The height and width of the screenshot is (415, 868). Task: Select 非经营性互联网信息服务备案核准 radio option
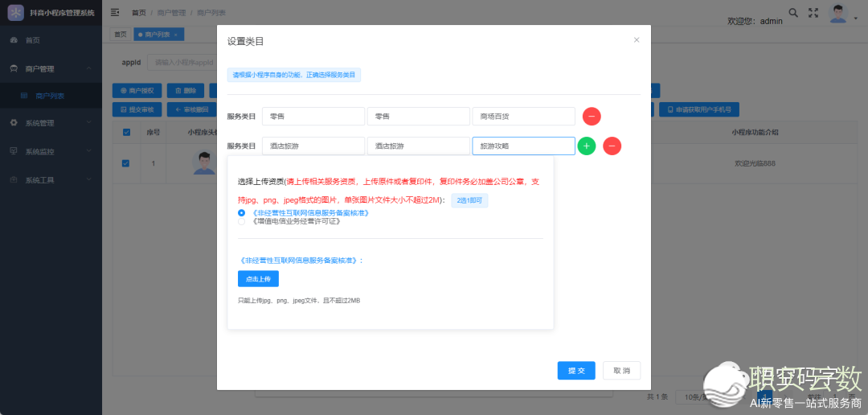coord(241,213)
